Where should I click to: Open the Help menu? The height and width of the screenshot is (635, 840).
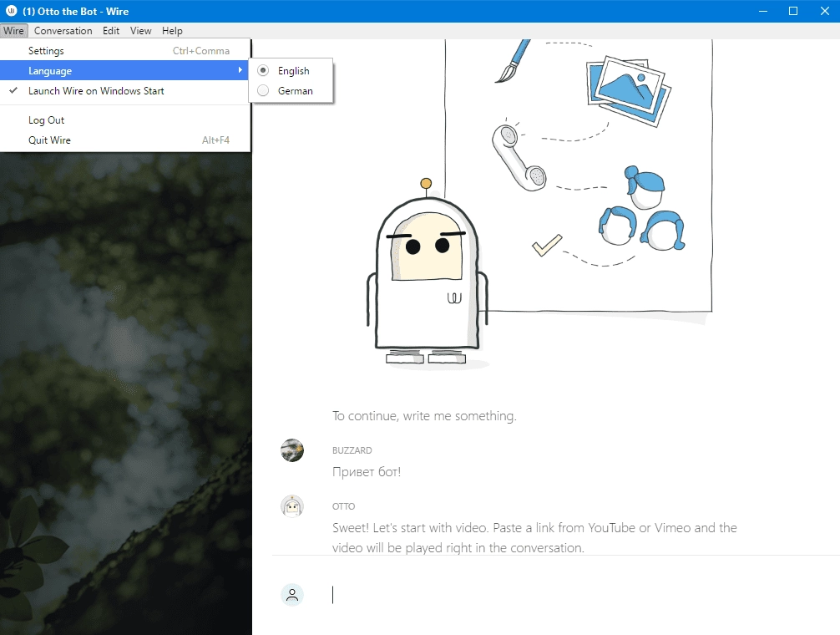click(x=172, y=31)
